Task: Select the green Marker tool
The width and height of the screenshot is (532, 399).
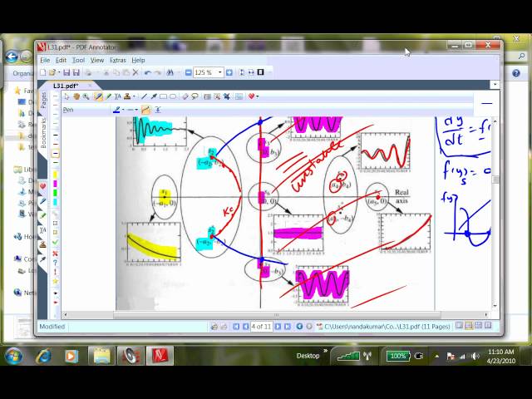Action: (108, 96)
